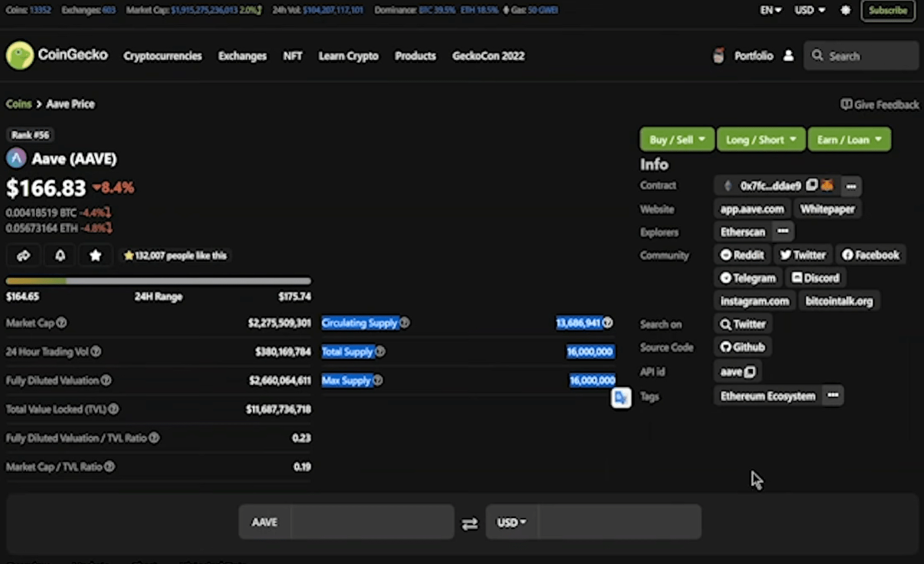Open the Github source code link

[x=743, y=347]
